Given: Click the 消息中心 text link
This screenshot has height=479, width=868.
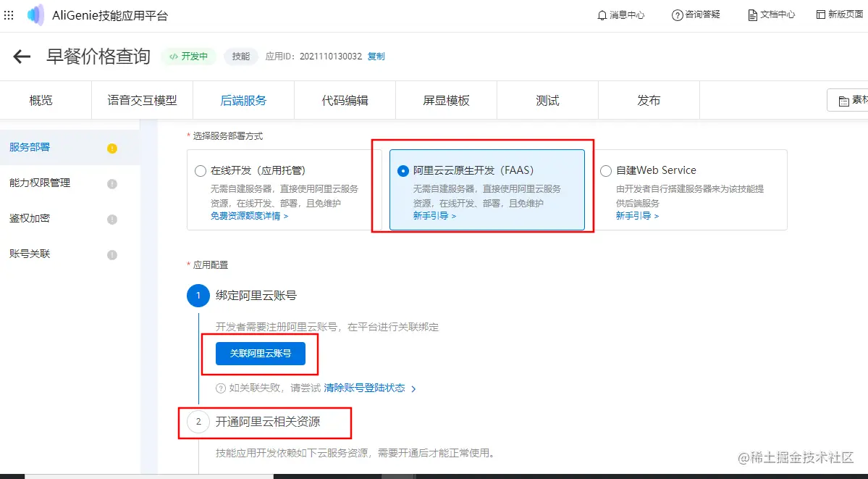Looking at the screenshot, I should (627, 15).
